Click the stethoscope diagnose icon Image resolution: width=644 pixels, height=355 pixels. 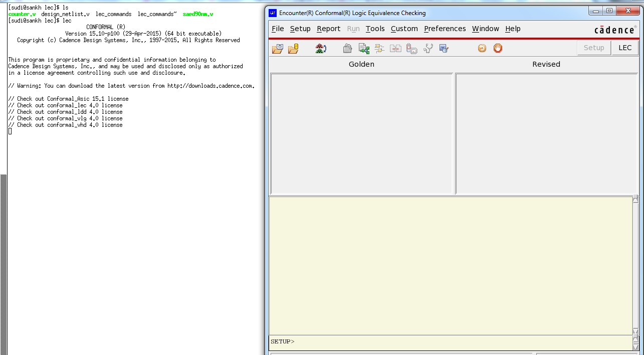tap(428, 49)
